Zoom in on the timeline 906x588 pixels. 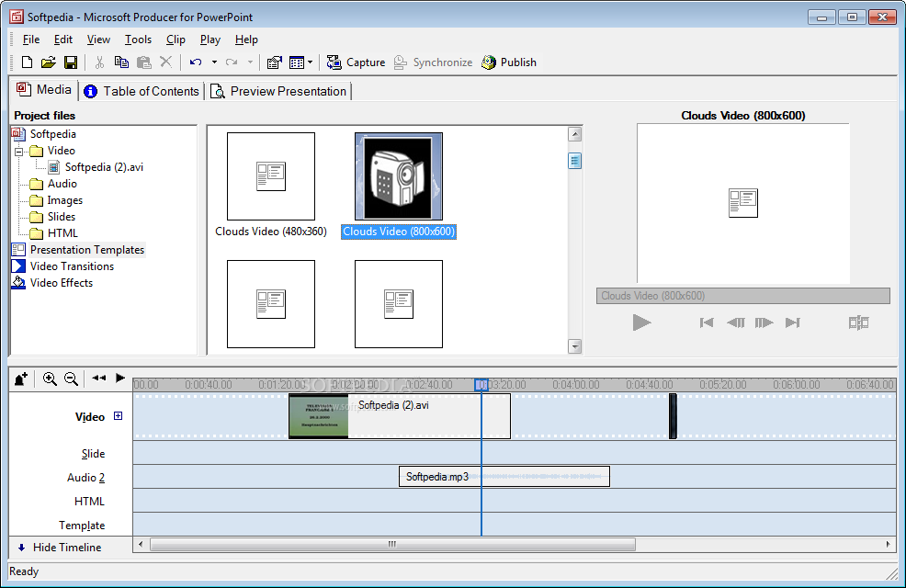tap(50, 379)
